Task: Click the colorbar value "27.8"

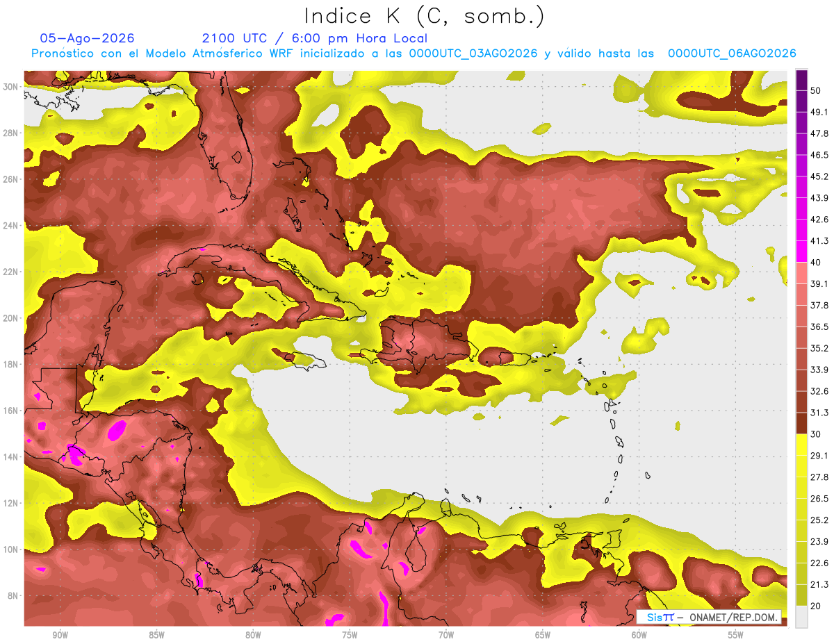Action: tap(819, 477)
